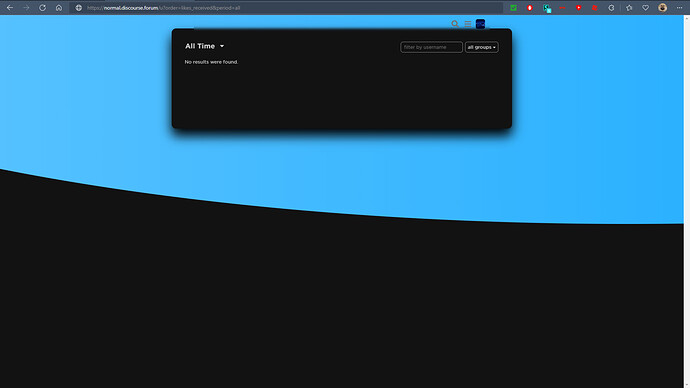Open the Discourse forum search icon
The width and height of the screenshot is (690, 388).
pyautogui.click(x=455, y=24)
